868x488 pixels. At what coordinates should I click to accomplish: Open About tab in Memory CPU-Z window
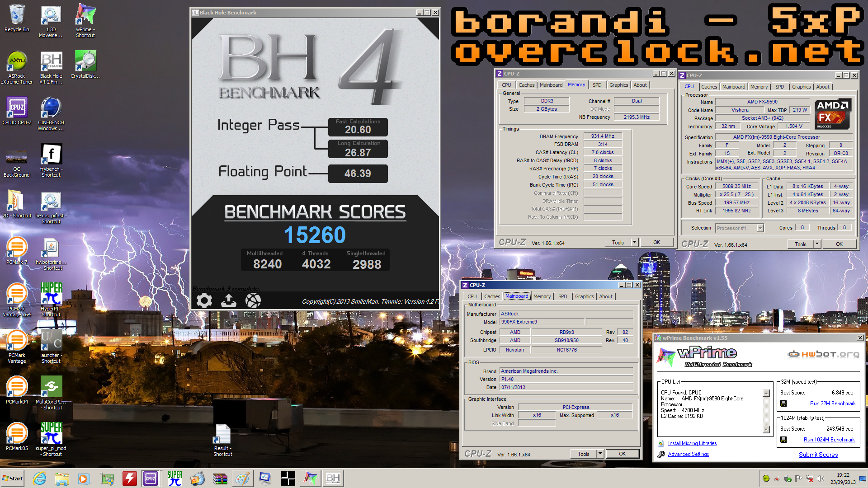[640, 85]
